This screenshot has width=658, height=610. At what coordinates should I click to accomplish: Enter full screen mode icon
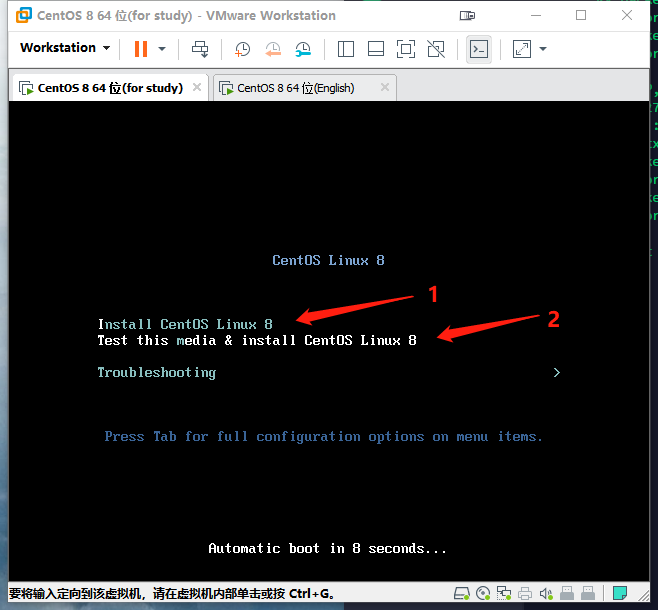pos(406,49)
